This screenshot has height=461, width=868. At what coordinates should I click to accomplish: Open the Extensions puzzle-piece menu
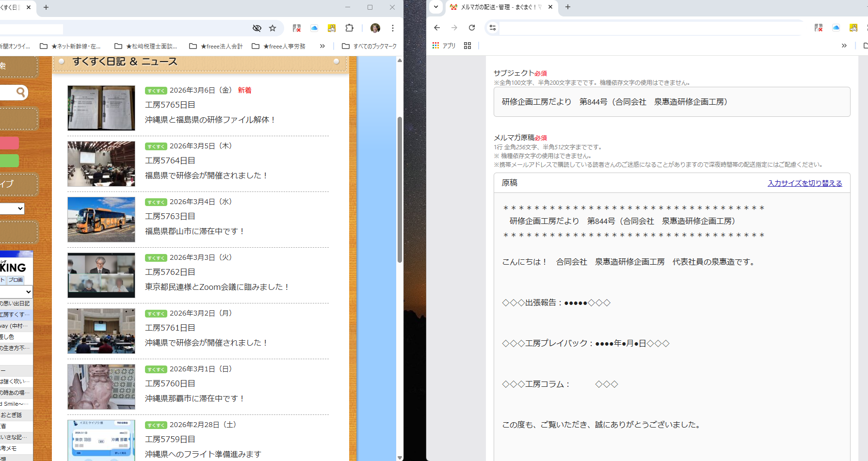(349, 28)
